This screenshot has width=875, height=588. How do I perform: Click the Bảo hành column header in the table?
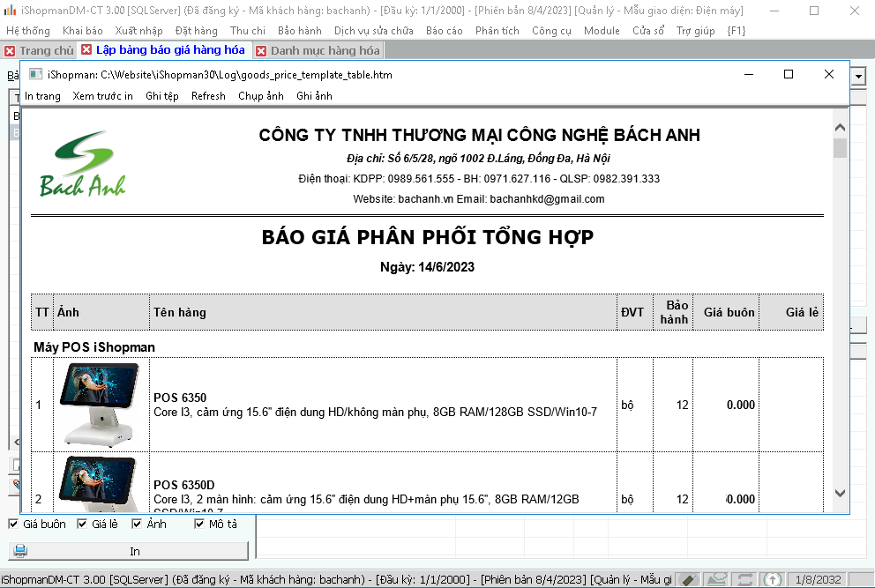[674, 312]
